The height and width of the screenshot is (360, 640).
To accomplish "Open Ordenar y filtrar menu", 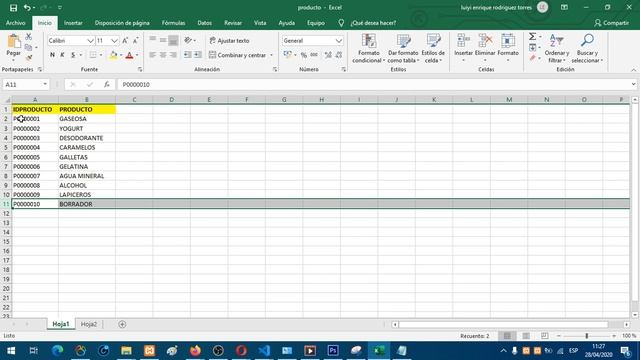I will (557, 48).
